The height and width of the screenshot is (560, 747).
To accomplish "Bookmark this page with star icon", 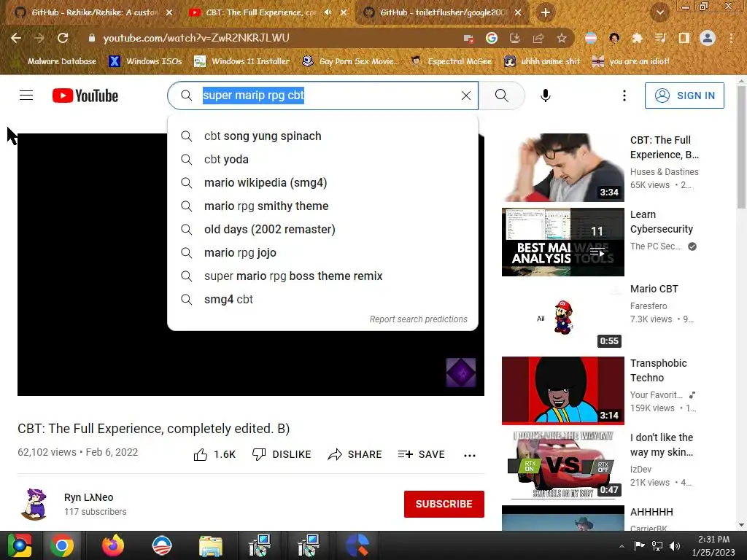I will click(x=562, y=38).
